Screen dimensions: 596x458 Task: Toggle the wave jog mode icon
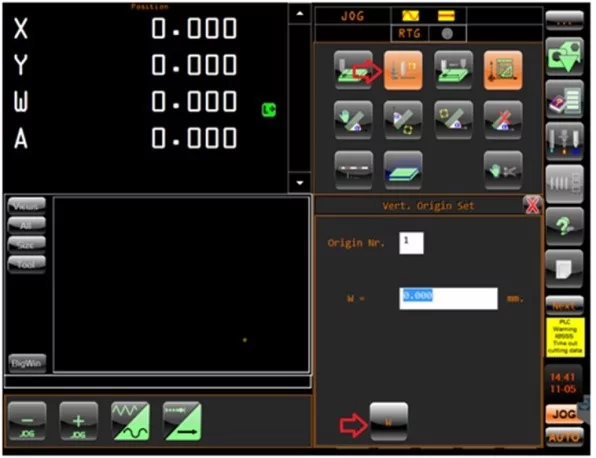130,421
